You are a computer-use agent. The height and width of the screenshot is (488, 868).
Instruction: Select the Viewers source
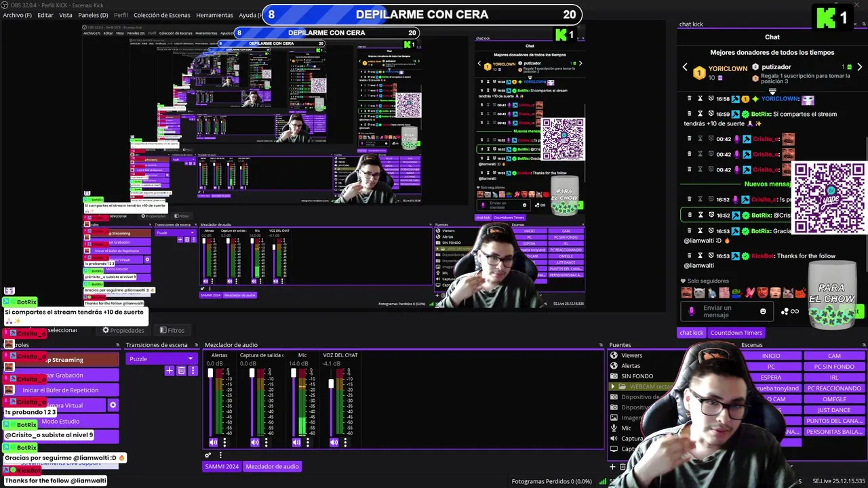pyautogui.click(x=631, y=355)
